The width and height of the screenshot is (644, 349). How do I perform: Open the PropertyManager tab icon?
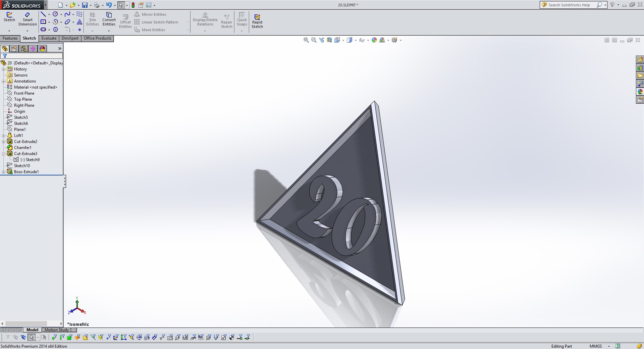[x=14, y=49]
